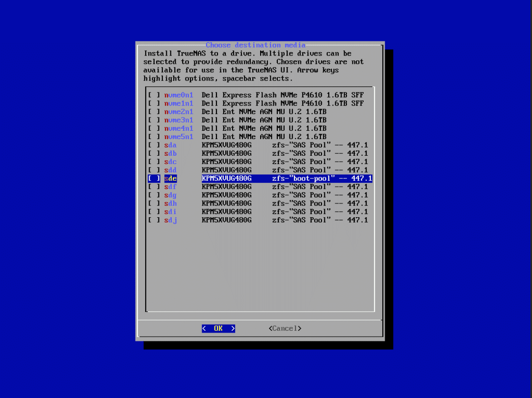Click the sdg device name
Image resolution: width=532 pixels, height=398 pixels.
click(x=170, y=195)
